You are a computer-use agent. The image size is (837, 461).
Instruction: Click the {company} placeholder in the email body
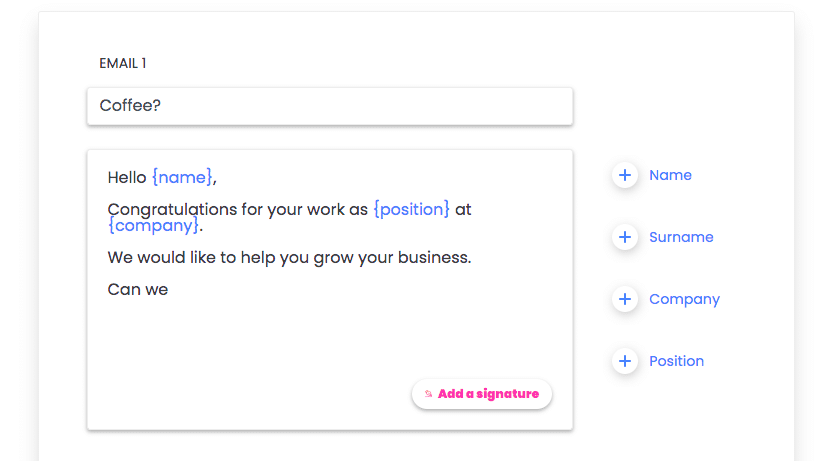click(154, 226)
